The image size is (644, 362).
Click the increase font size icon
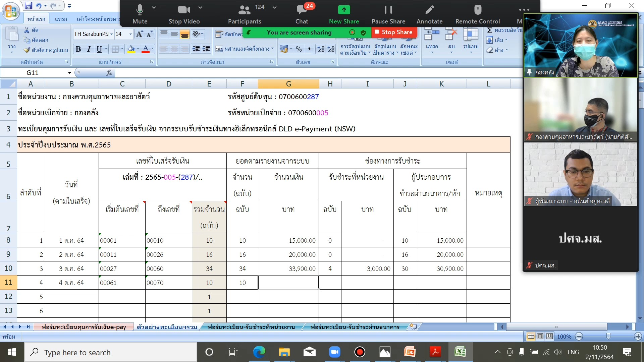pos(139,34)
